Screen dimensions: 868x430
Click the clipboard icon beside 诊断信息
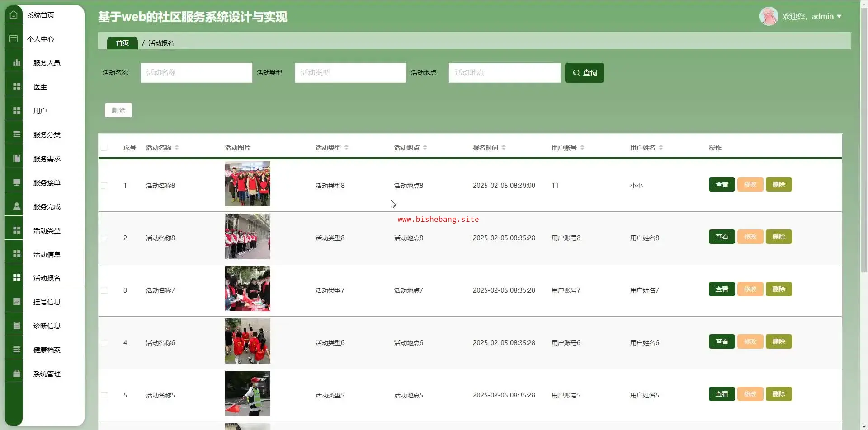tap(17, 326)
